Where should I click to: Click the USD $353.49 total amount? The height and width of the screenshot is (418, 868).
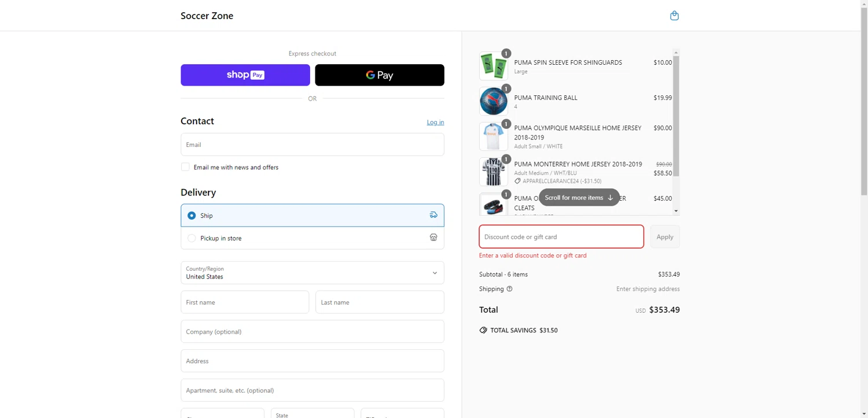(657, 310)
